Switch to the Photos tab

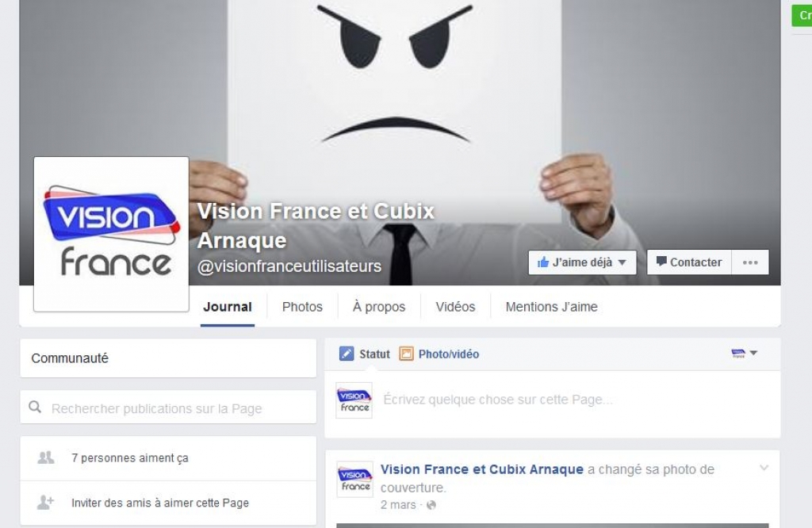pyautogui.click(x=302, y=307)
